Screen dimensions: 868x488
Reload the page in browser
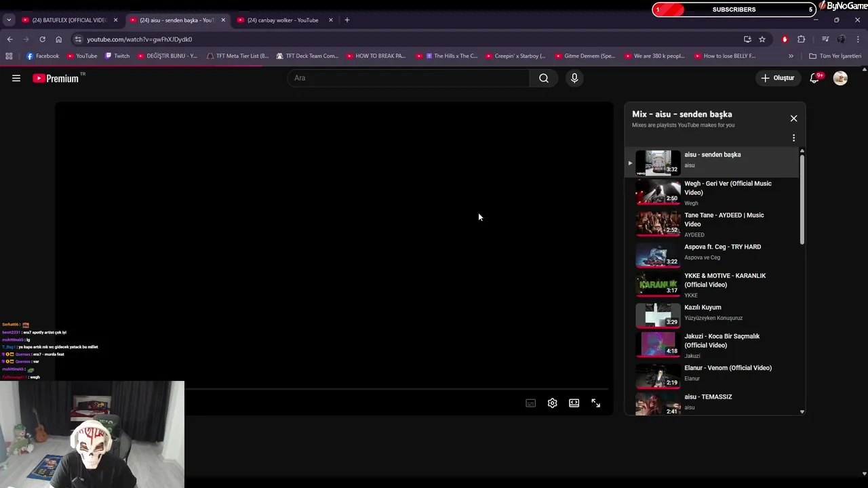pos(42,39)
